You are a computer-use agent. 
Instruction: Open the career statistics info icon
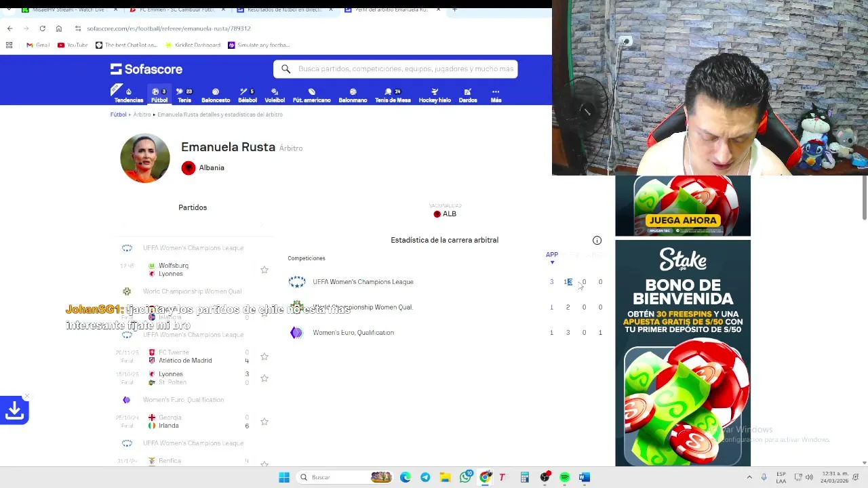pyautogui.click(x=597, y=240)
